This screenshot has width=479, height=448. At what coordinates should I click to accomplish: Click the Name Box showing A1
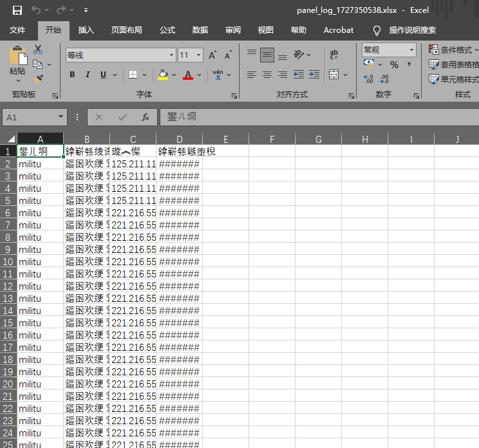click(x=35, y=117)
